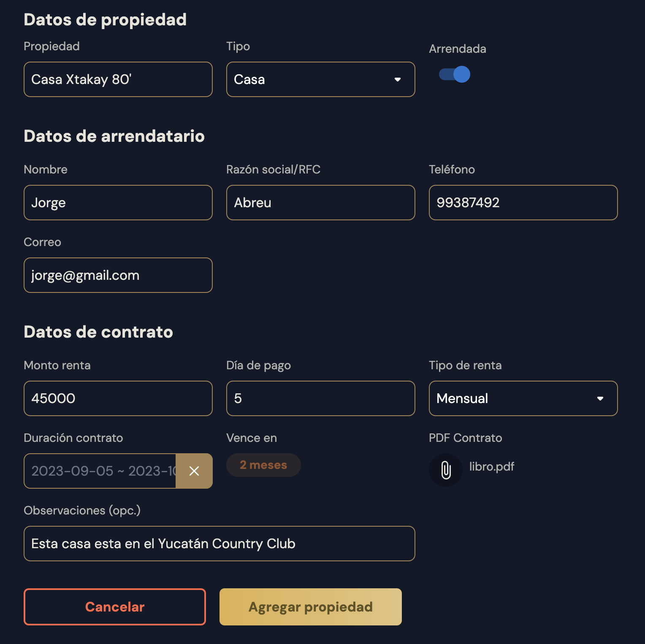Click the Cancelar button
The image size is (645, 644).
115,607
